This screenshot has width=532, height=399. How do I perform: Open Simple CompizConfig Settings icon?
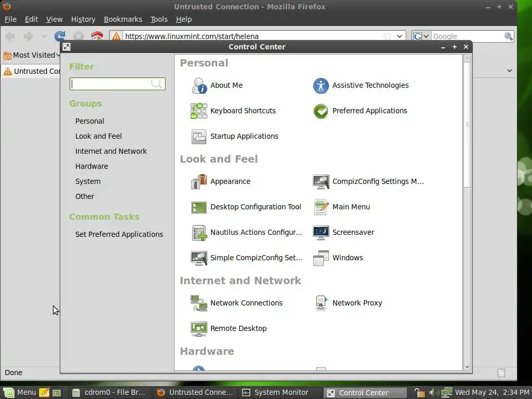[x=199, y=258]
